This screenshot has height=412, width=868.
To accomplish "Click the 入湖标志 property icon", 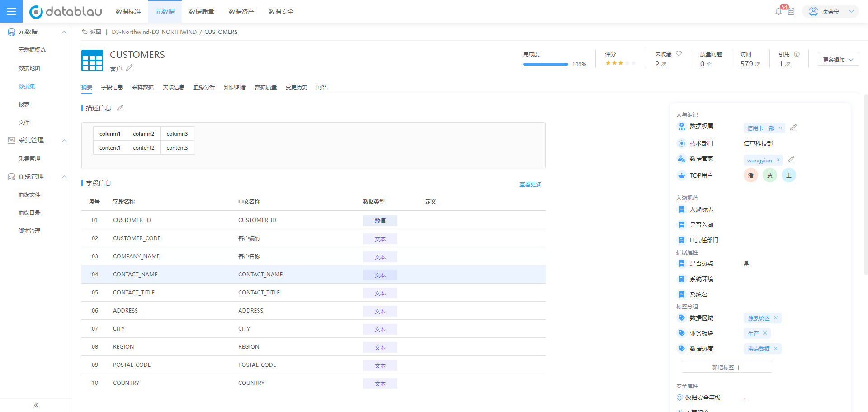I will 682,209.
